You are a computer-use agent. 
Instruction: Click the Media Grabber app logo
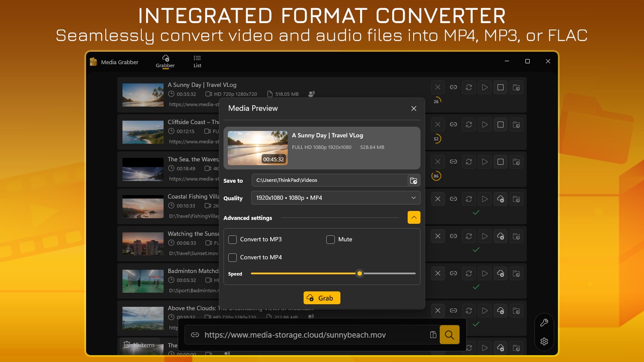coord(93,62)
